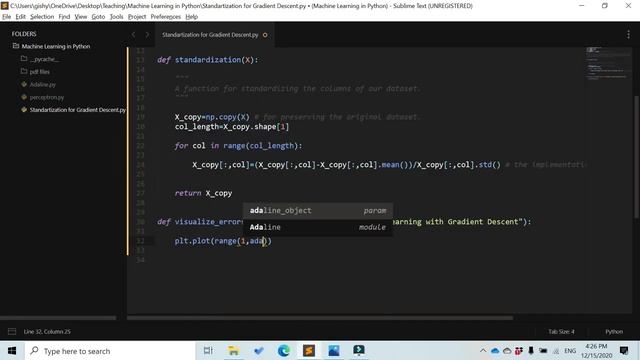Go to previous tab with left arrow

pyautogui.click(x=133, y=35)
